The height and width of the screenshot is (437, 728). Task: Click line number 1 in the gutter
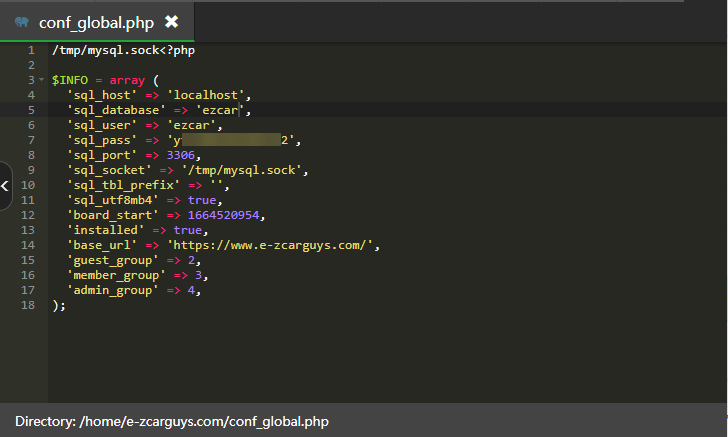(30, 50)
